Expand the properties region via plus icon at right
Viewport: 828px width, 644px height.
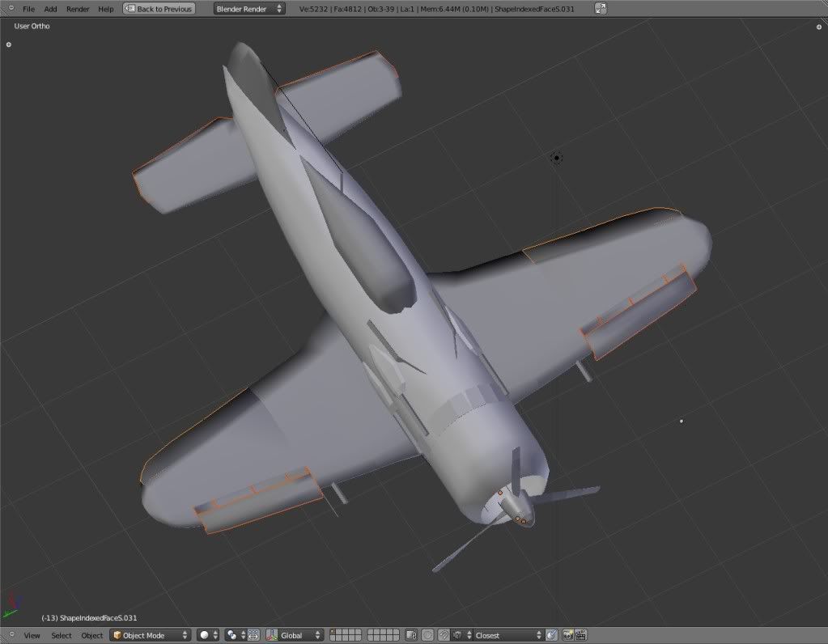tap(819, 27)
